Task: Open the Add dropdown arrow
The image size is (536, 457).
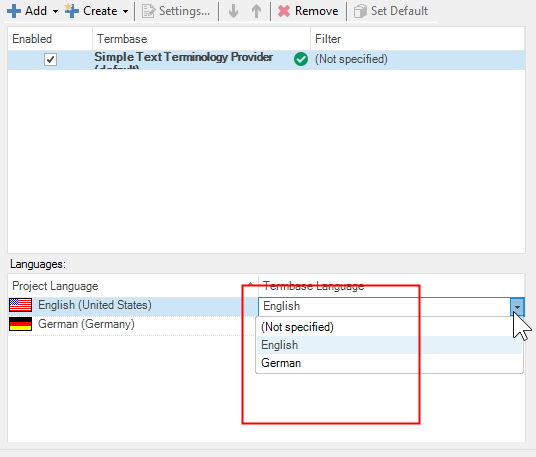Action: [55, 11]
